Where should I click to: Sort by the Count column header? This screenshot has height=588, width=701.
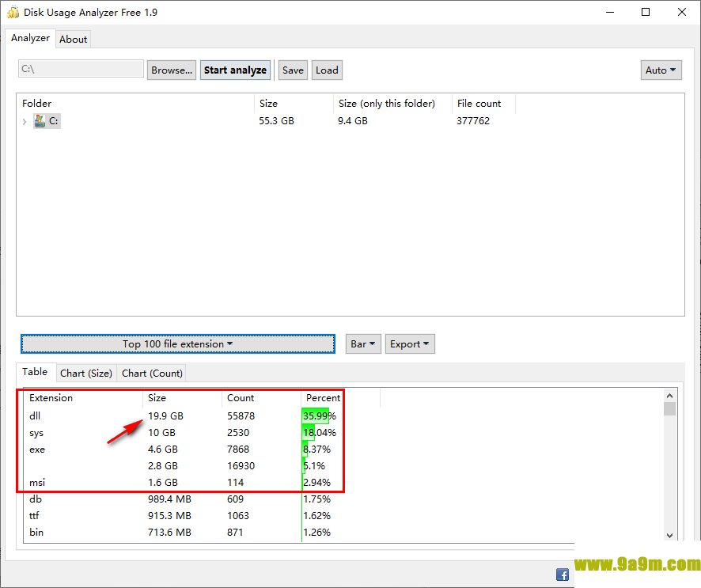262,398
